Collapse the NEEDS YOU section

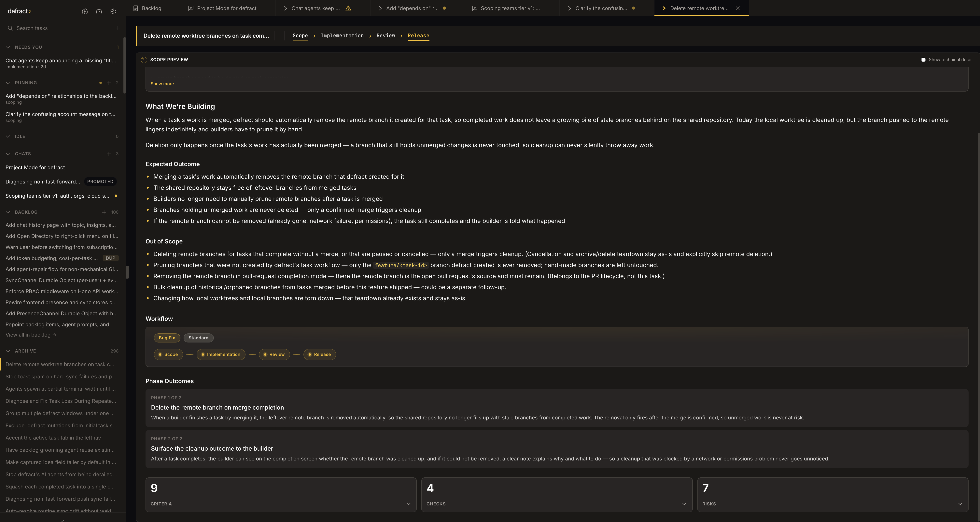8,47
